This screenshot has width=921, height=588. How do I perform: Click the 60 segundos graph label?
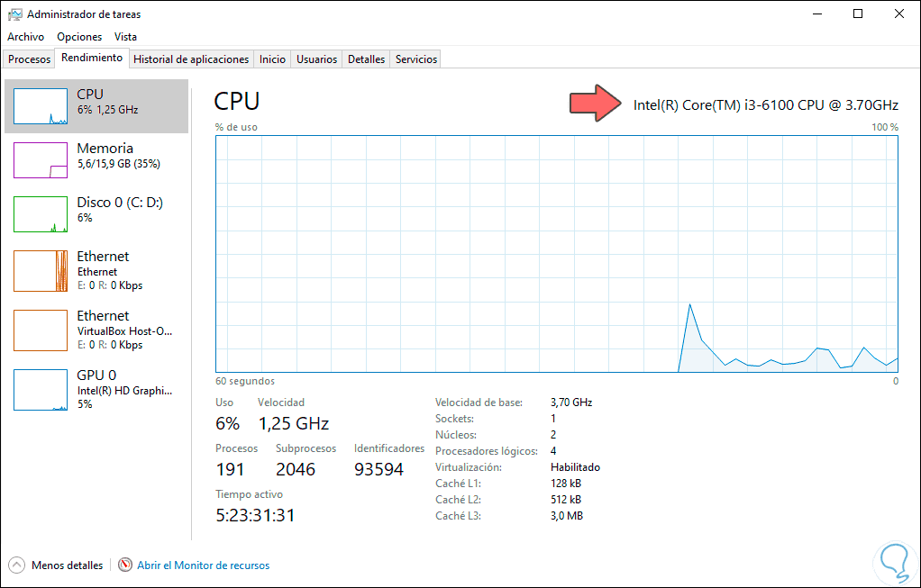(x=245, y=381)
